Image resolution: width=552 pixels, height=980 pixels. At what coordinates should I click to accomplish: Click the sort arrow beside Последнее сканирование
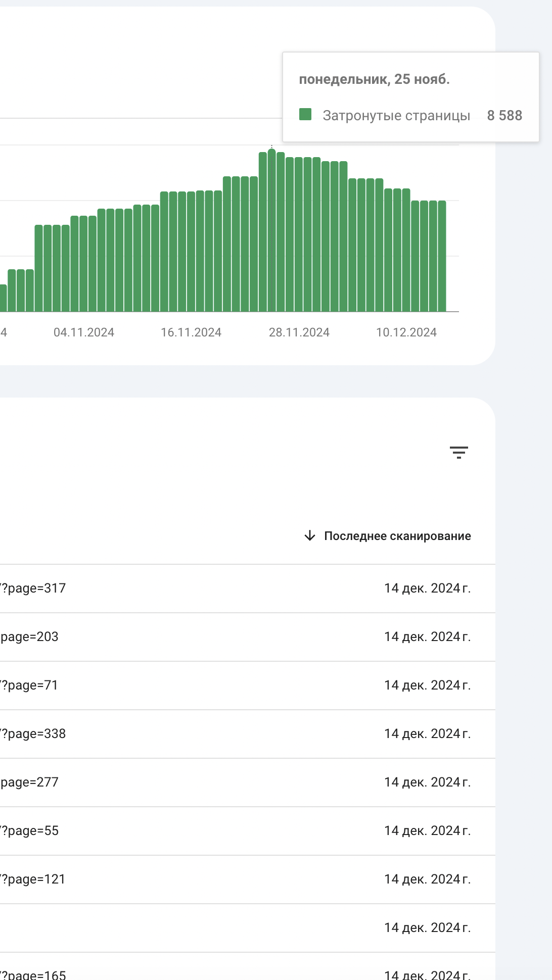(x=310, y=535)
